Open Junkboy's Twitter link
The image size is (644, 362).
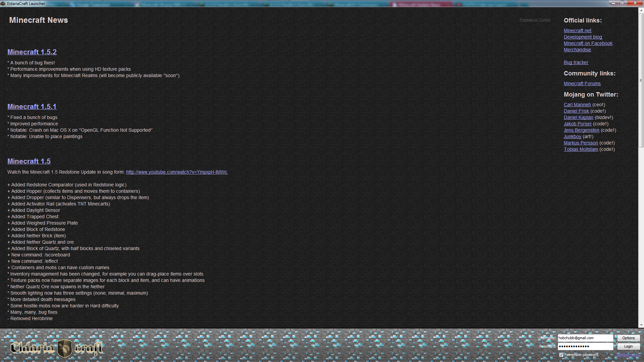[573, 136]
